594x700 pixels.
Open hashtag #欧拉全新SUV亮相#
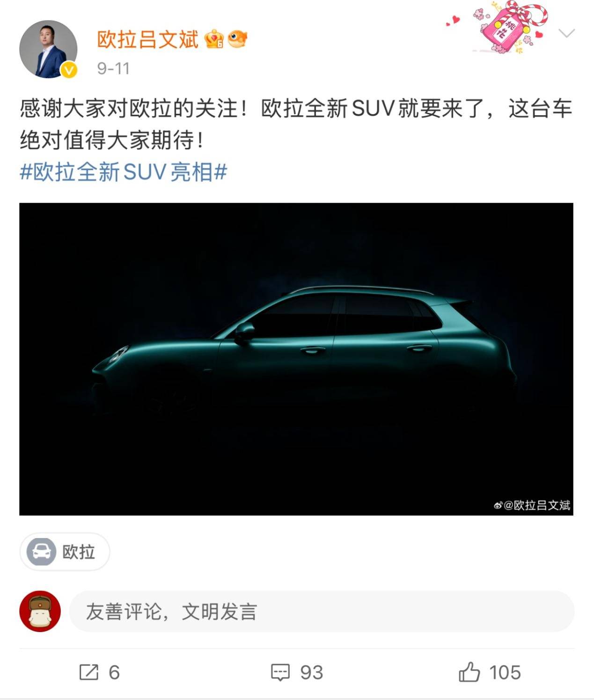click(x=123, y=172)
